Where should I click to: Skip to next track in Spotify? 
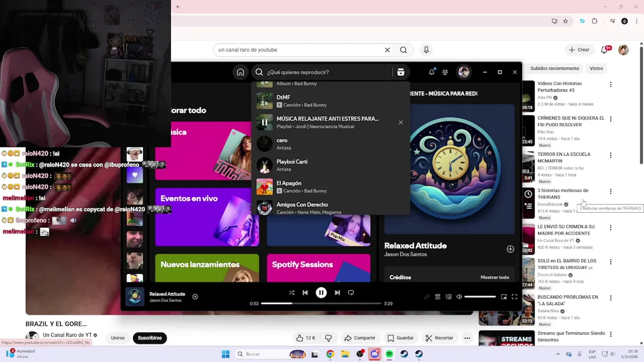[337, 293]
